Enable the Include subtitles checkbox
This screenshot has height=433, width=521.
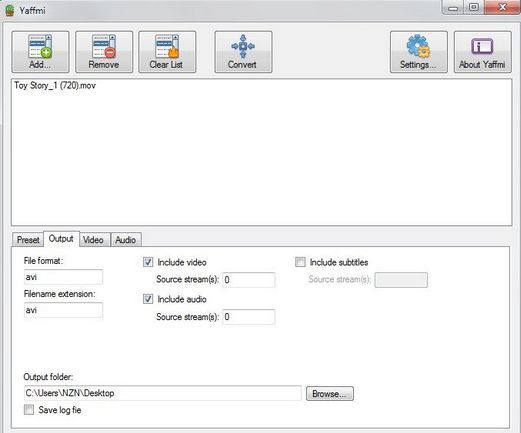(x=300, y=262)
